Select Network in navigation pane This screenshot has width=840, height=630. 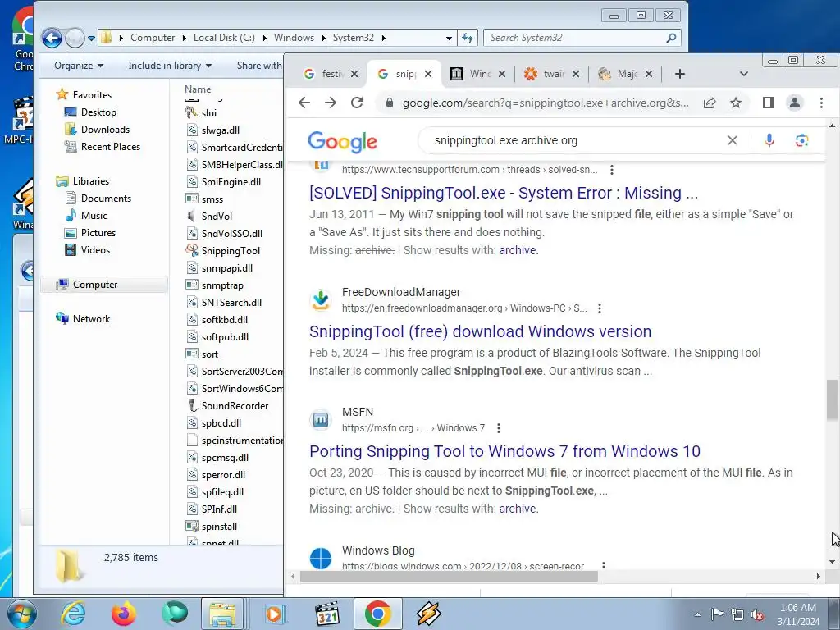click(91, 319)
